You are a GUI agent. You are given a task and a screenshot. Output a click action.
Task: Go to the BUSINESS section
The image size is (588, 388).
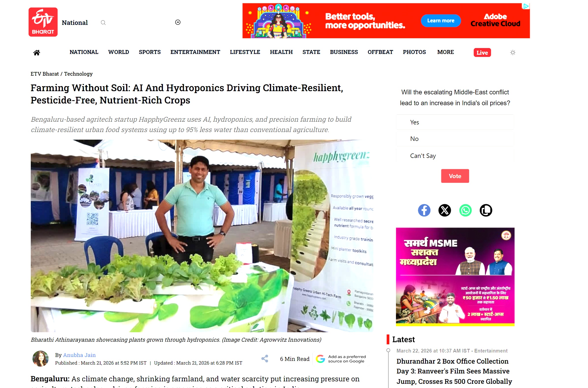point(344,52)
